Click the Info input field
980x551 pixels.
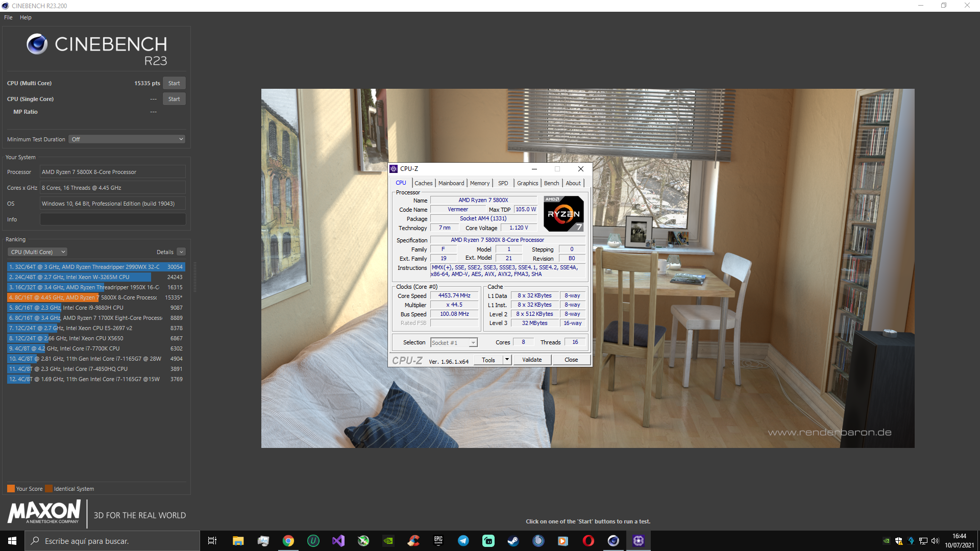click(113, 219)
